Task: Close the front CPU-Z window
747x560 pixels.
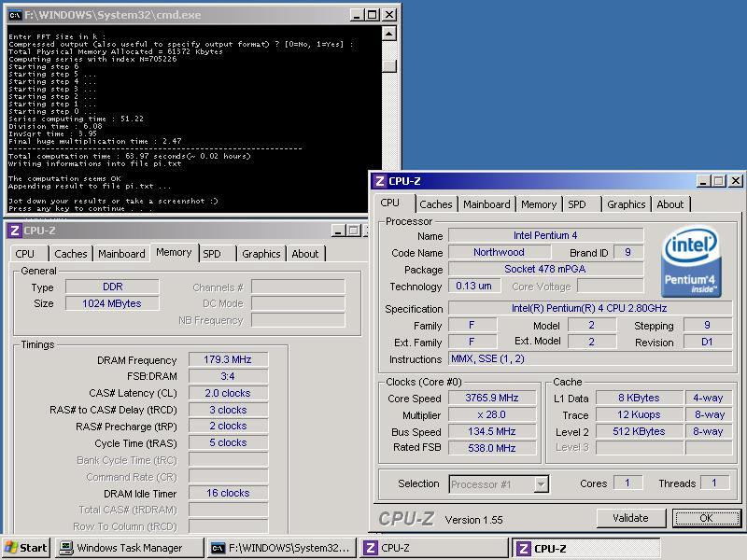Action: [x=736, y=181]
